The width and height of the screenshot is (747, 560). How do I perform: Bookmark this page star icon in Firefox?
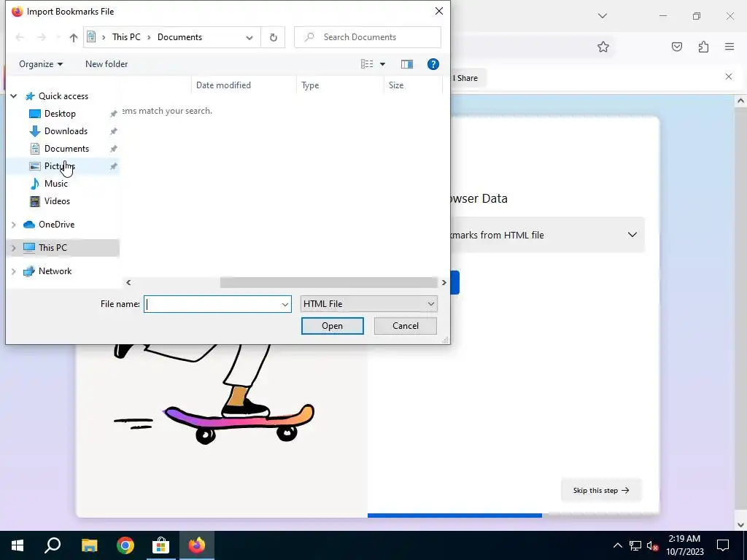pyautogui.click(x=603, y=47)
